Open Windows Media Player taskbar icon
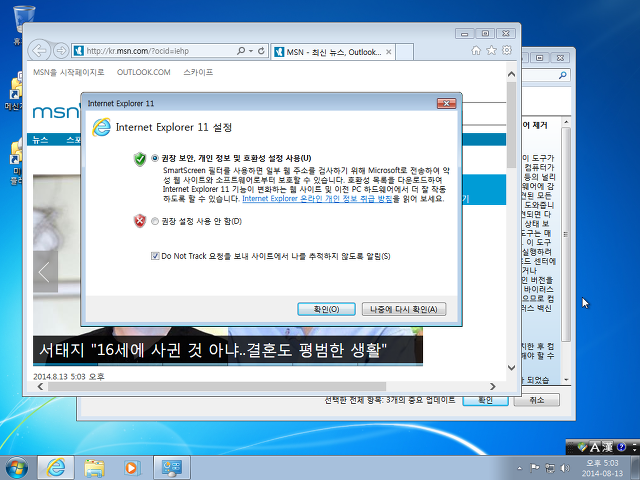The image size is (640, 480). coord(132,468)
